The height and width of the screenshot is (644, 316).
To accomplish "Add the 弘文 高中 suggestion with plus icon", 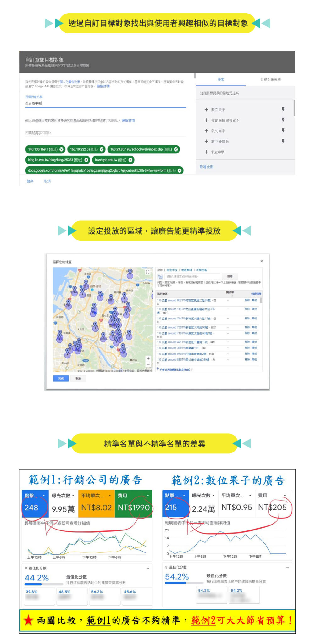I will (206, 131).
